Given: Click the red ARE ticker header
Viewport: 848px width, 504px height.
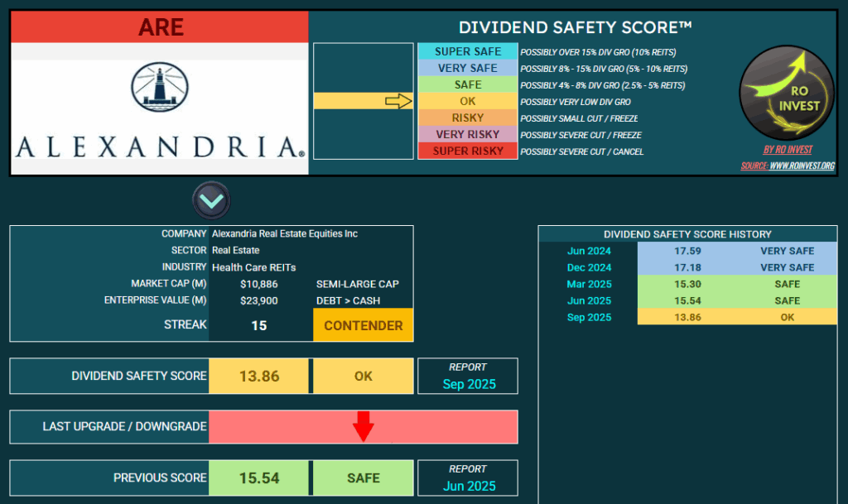Looking at the screenshot, I should 160,27.
